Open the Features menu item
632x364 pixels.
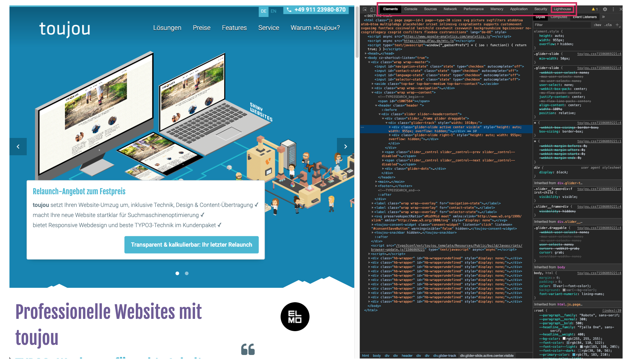tap(234, 28)
